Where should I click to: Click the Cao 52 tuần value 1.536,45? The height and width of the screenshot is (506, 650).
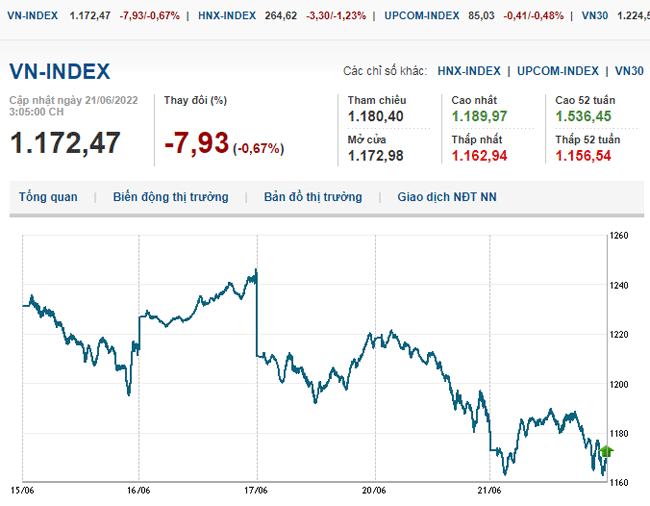(x=583, y=117)
